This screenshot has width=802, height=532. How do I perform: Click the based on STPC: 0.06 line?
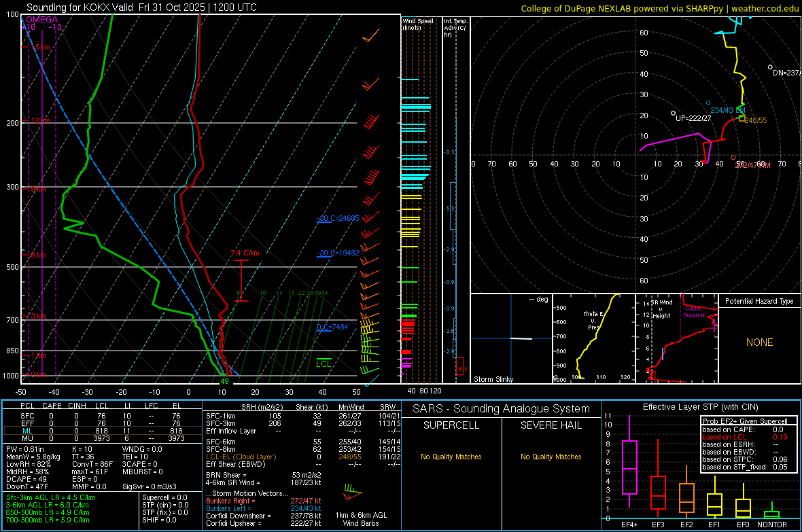(745, 459)
